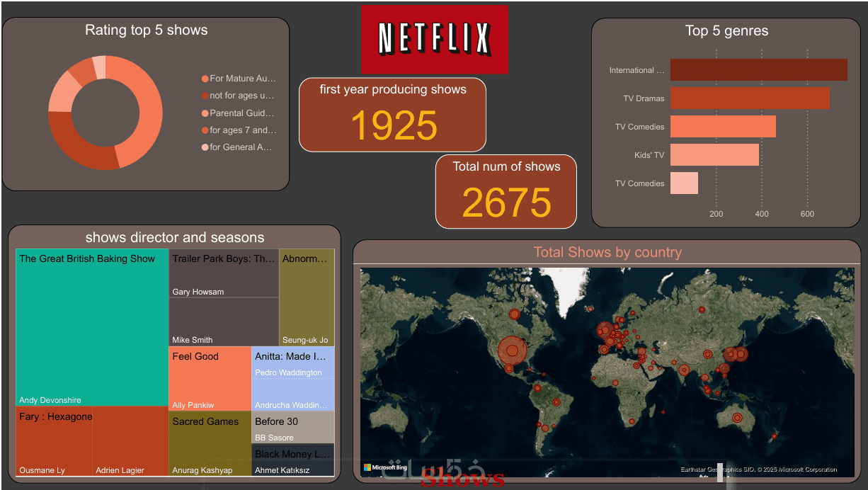The height and width of the screenshot is (490, 868).
Task: Select the Feel Good Ally Pankiw tile
Action: 210,378
